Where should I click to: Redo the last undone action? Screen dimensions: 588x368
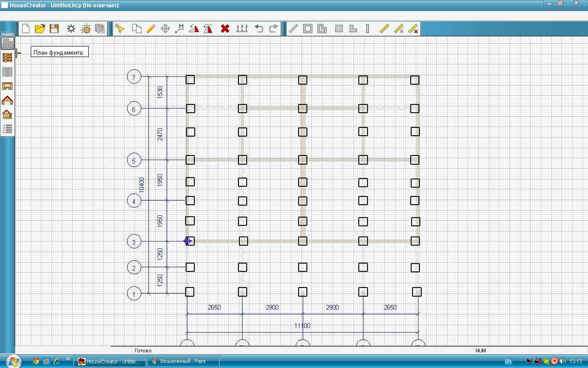[x=273, y=29]
